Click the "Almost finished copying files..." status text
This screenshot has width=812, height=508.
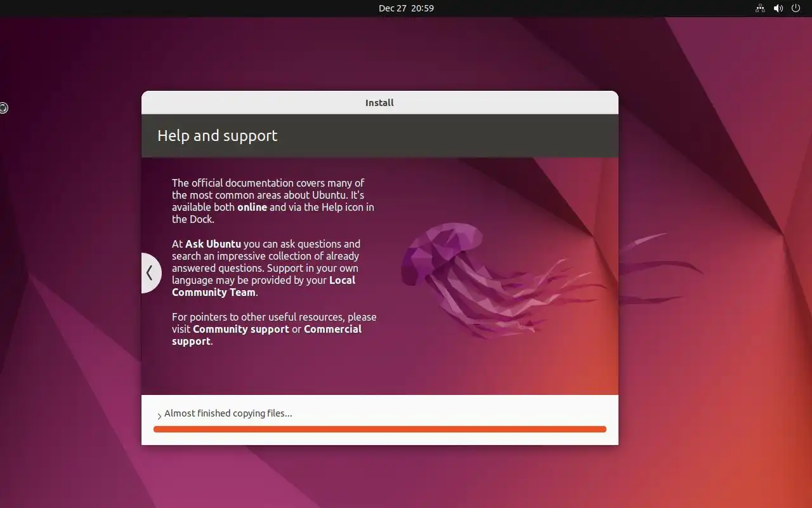tap(228, 413)
